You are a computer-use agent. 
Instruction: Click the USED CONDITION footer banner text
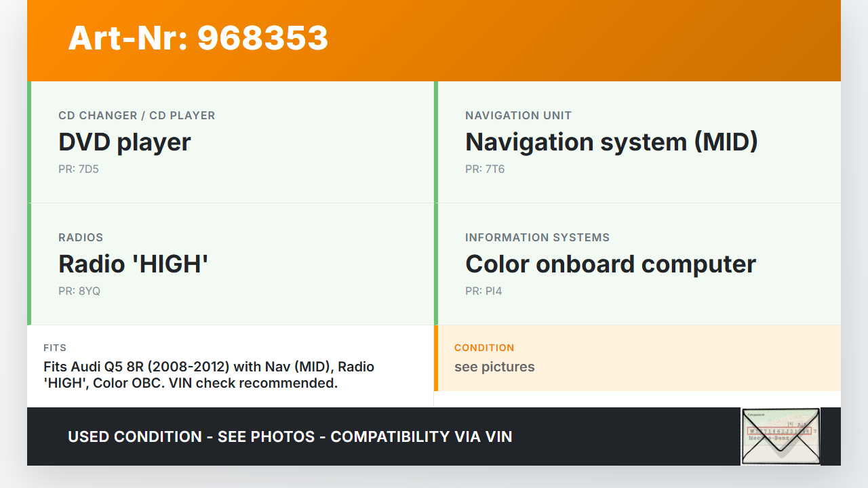[x=290, y=436]
